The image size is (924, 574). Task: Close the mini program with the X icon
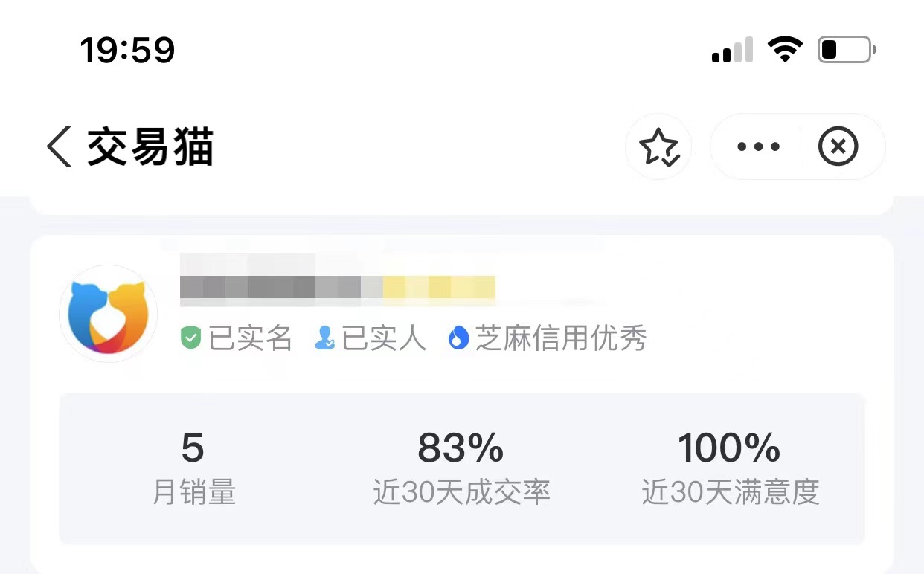[838, 146]
